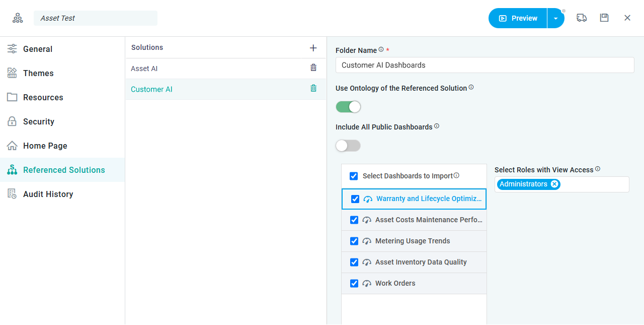Remove the Administrators role tag
The image size is (644, 325).
554,184
